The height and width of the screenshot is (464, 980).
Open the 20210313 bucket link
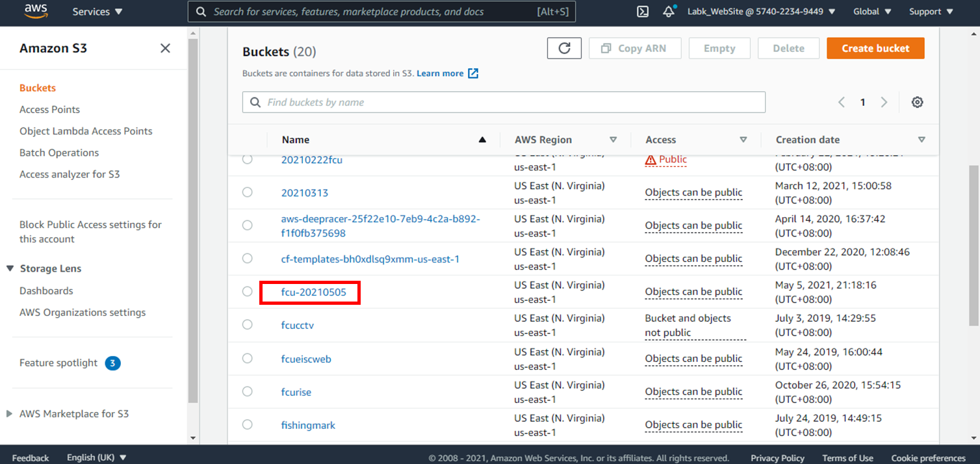click(305, 193)
